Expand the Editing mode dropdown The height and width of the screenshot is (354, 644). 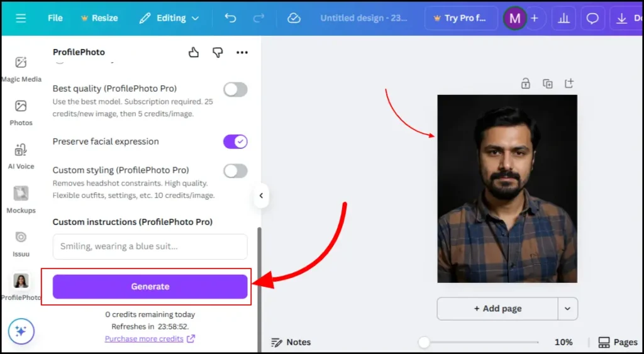pos(169,18)
